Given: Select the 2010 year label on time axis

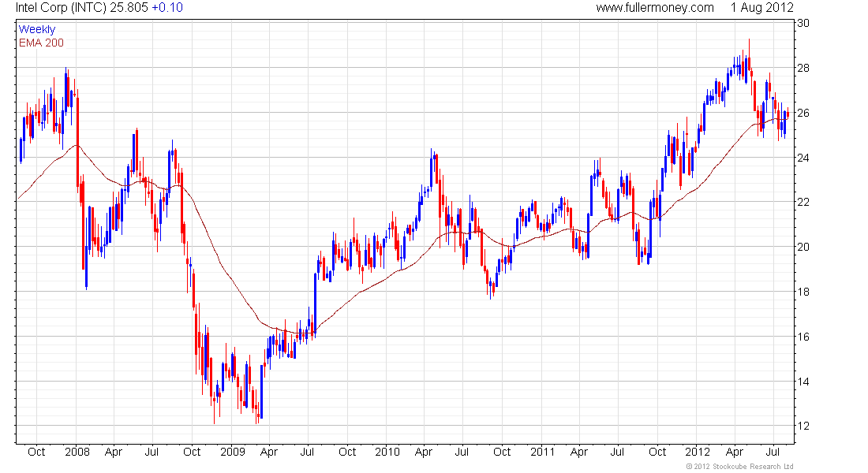Looking at the screenshot, I should [387, 452].
